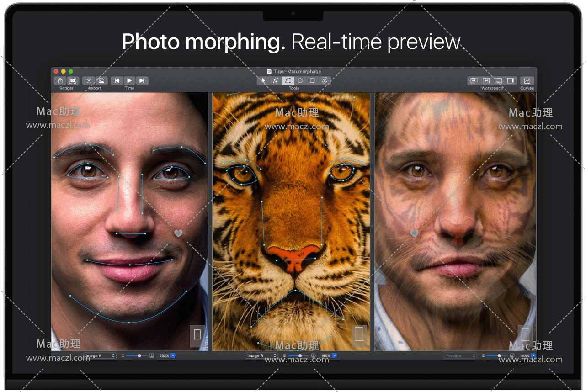586x392 pixels.
Task: Open the Curves panel
Action: coord(527,81)
